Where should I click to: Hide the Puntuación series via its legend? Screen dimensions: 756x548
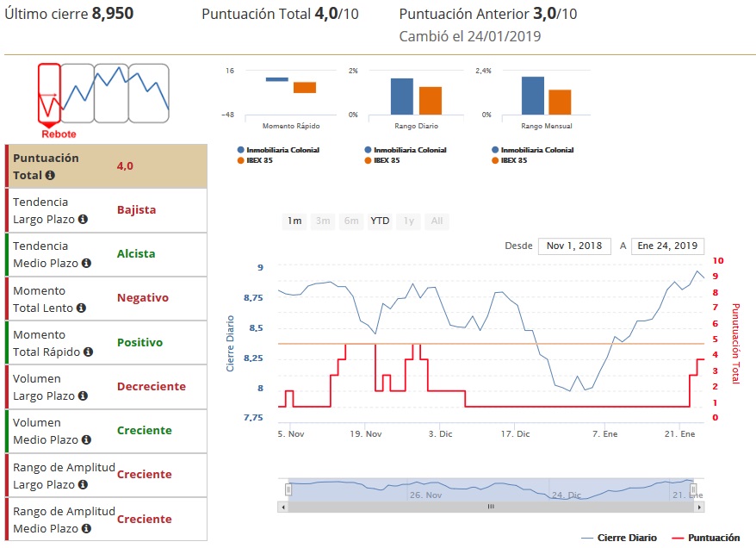704,538
